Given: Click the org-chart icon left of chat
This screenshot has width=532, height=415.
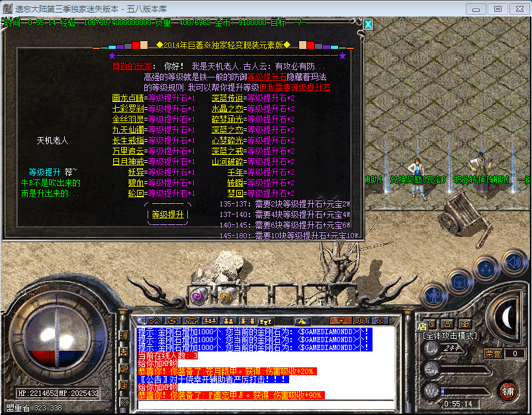Looking at the screenshot, I should 124,352.
